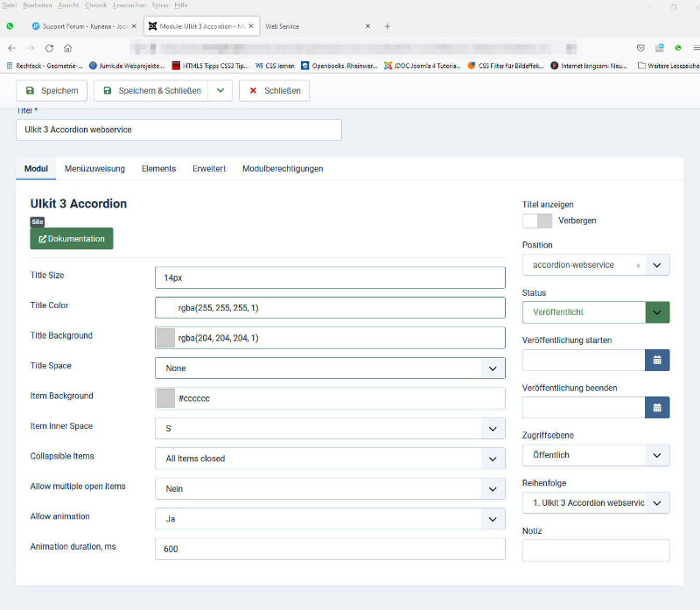Toggle the Titel anzeigen switch
The image size is (700, 610).
coord(537,221)
